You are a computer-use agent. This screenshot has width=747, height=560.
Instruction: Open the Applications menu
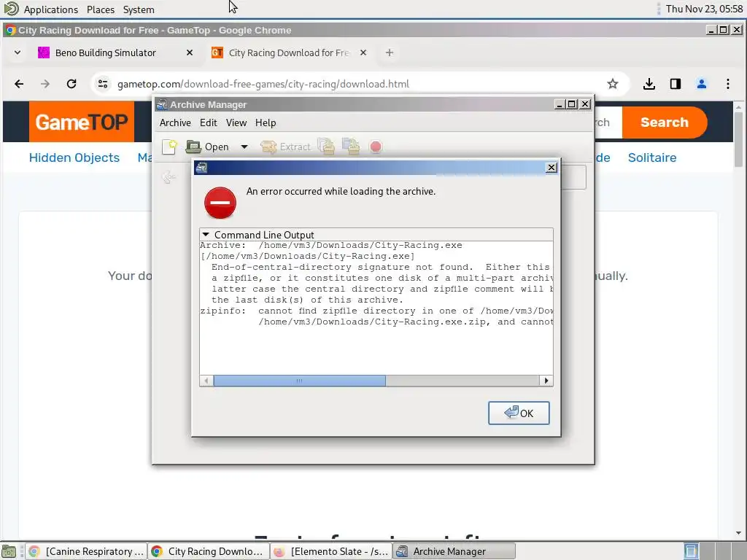pos(51,9)
